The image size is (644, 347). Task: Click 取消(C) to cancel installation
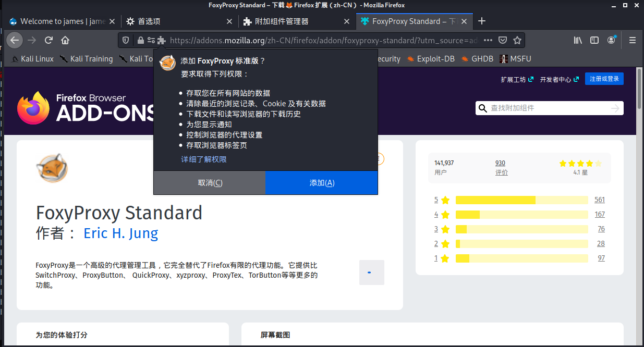click(210, 183)
